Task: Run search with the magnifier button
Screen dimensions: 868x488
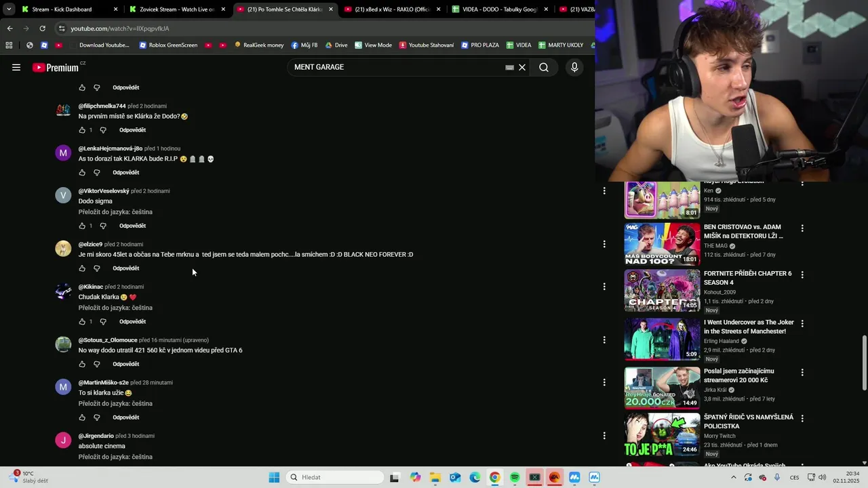Action: click(544, 67)
